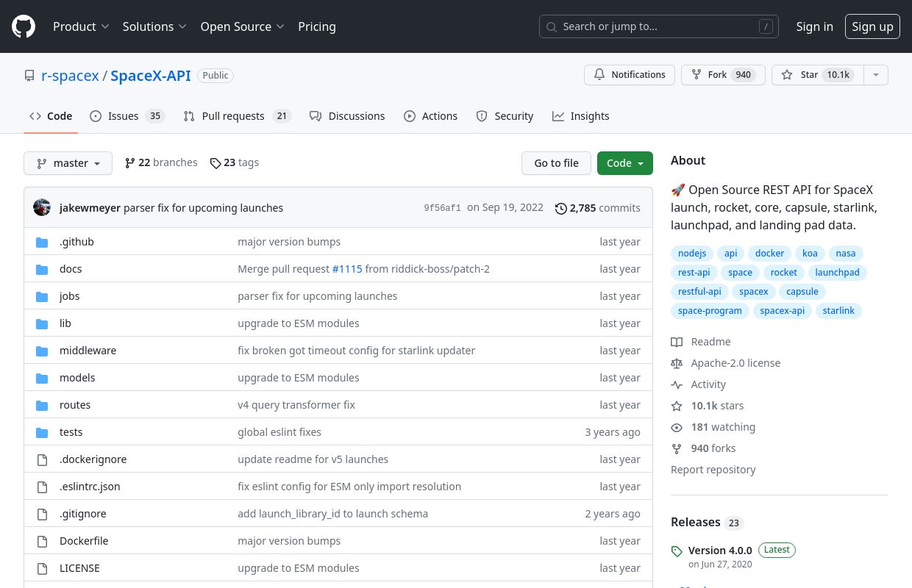Click the tests folder icon
Screen dimensions: 912x588
pyautogui.click(x=43, y=432)
